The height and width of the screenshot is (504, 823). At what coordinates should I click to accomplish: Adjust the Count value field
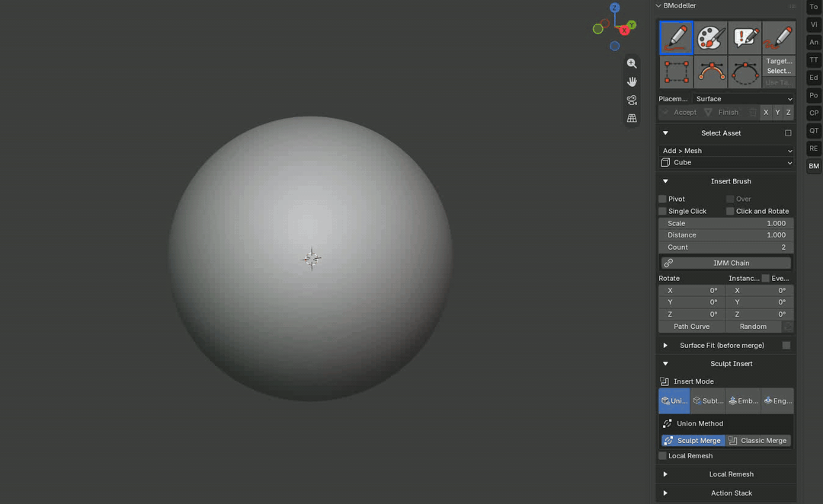[x=726, y=247]
